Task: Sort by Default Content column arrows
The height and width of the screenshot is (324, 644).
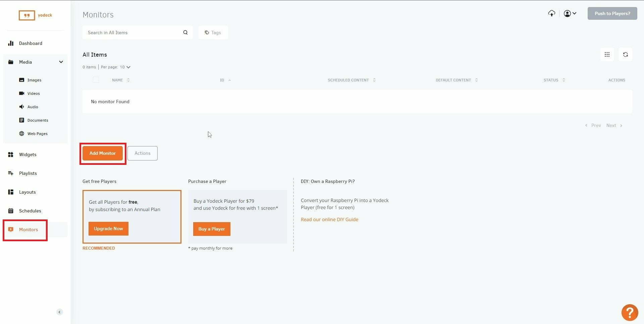Action: [477, 80]
